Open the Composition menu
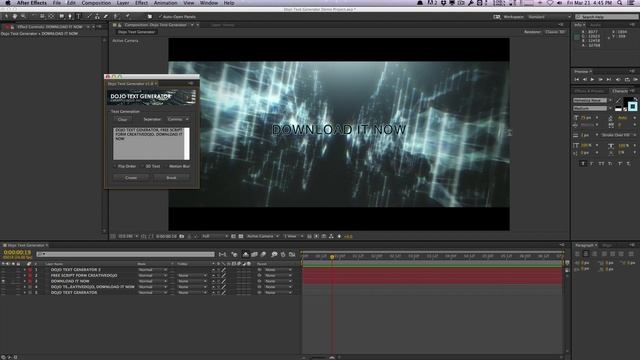The height and width of the screenshot is (360, 640). click(x=96, y=3)
